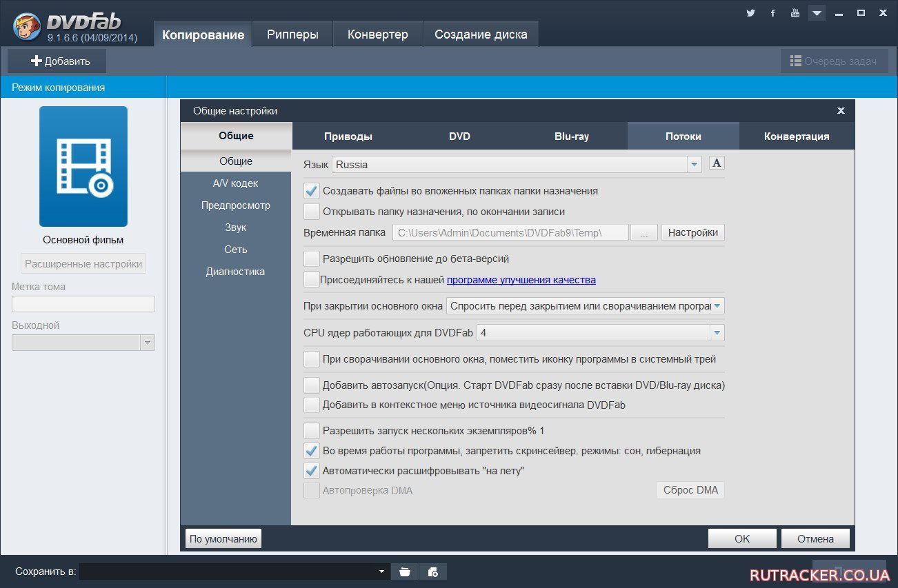The width and height of the screenshot is (898, 588).
Task: Switch to Blu-ray settings tab
Action: (572, 136)
